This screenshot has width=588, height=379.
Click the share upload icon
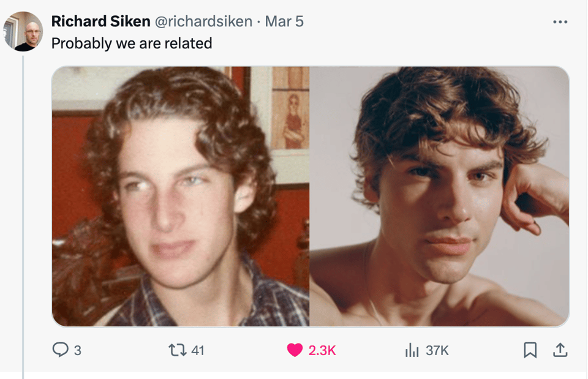click(560, 350)
